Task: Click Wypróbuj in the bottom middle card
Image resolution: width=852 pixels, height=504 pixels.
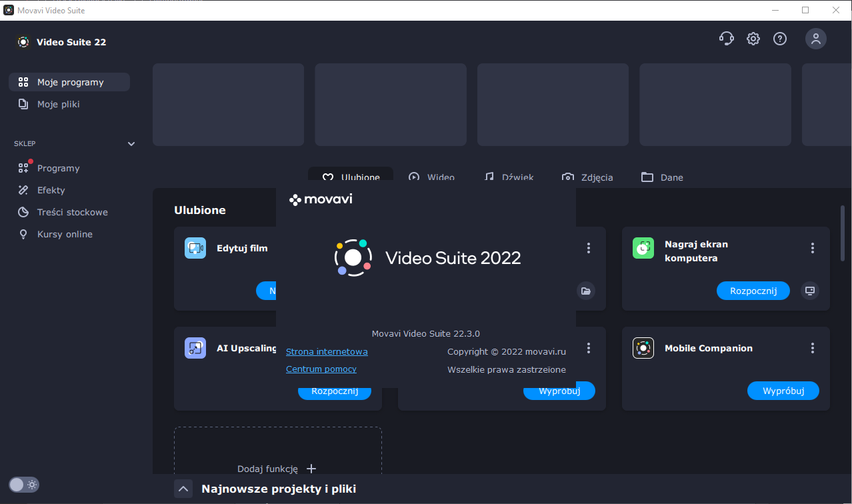Action: pos(559,391)
